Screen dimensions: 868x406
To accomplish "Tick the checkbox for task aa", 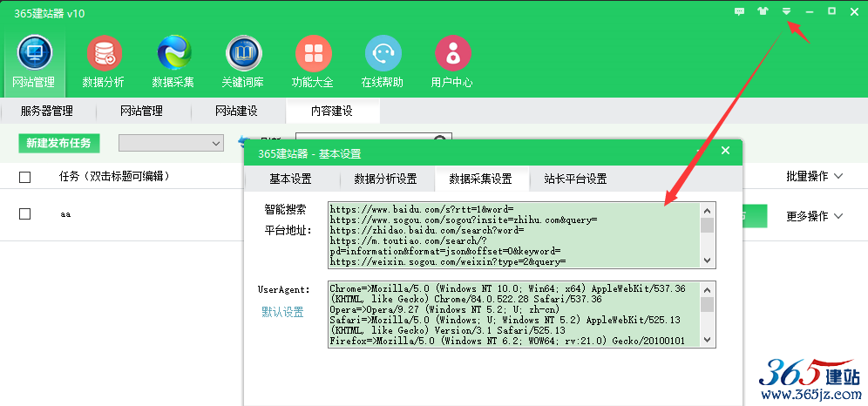I will (x=25, y=213).
